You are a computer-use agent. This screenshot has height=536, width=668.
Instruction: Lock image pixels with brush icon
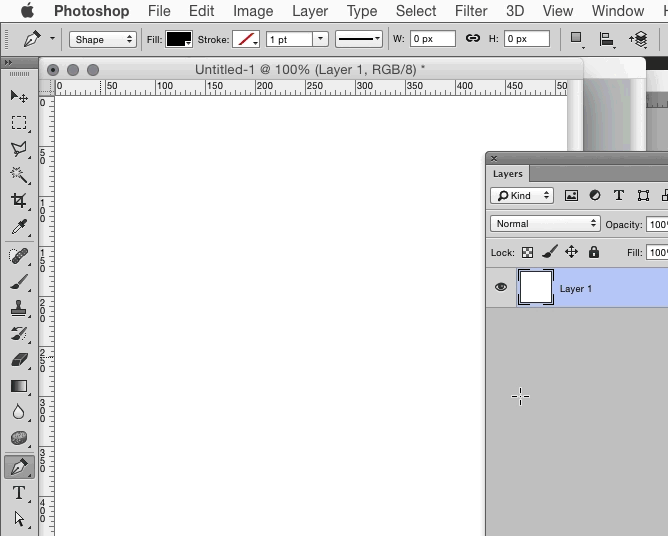pyautogui.click(x=550, y=252)
